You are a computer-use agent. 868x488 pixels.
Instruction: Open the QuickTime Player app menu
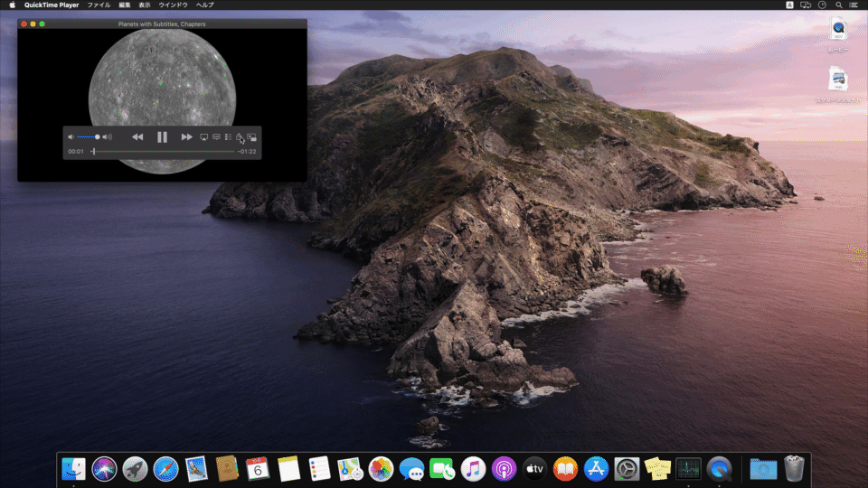coord(52,5)
